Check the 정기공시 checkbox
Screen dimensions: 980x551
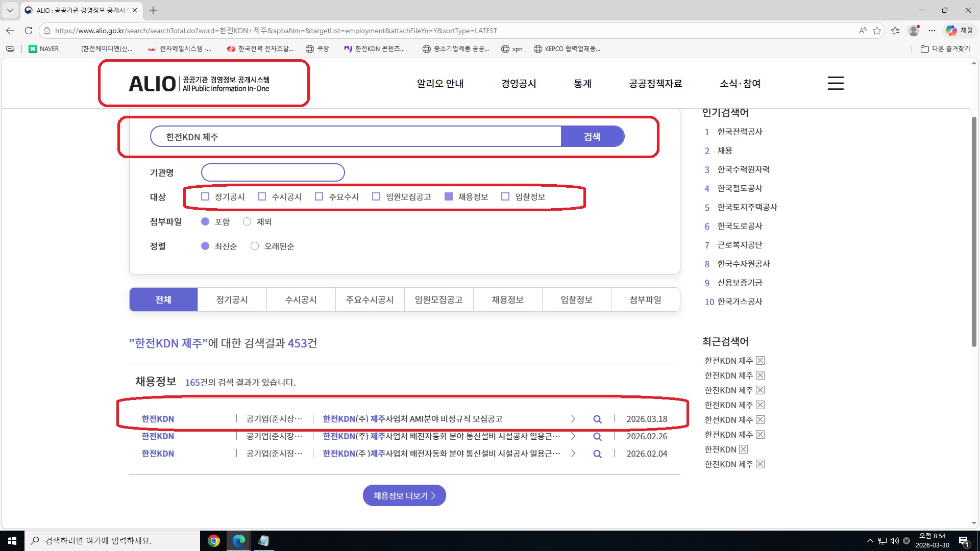pos(205,197)
